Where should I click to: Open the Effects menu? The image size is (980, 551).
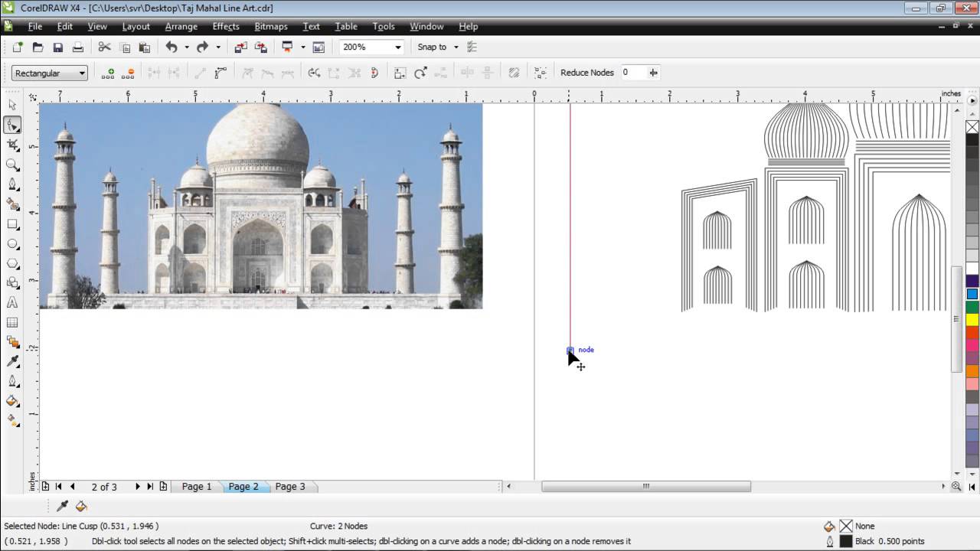(226, 26)
